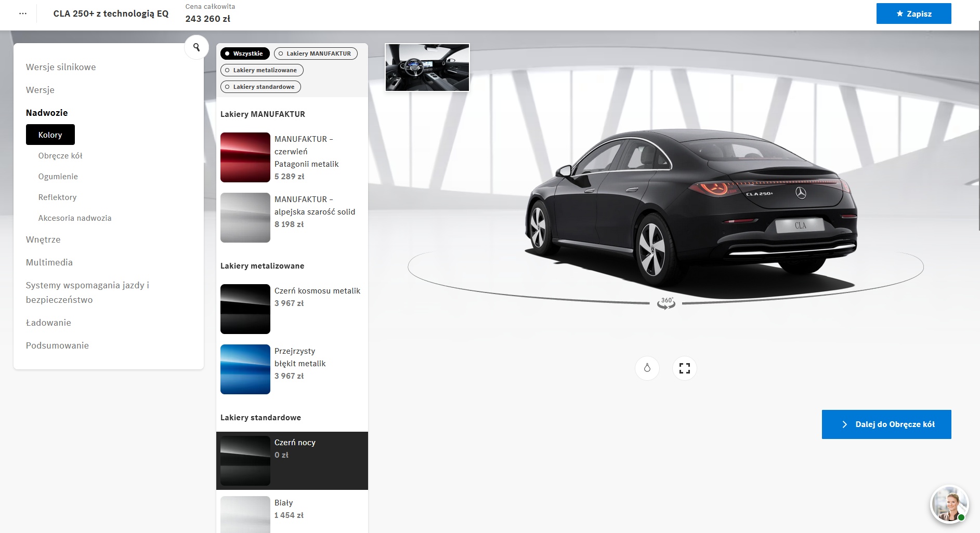Open Wersje silnikowe section
The height and width of the screenshot is (533, 980).
coord(61,67)
